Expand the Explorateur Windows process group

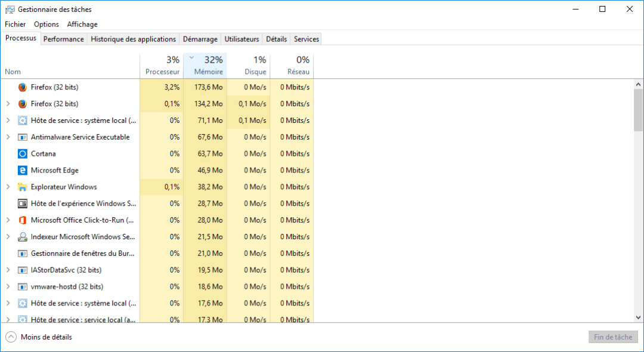tap(8, 187)
